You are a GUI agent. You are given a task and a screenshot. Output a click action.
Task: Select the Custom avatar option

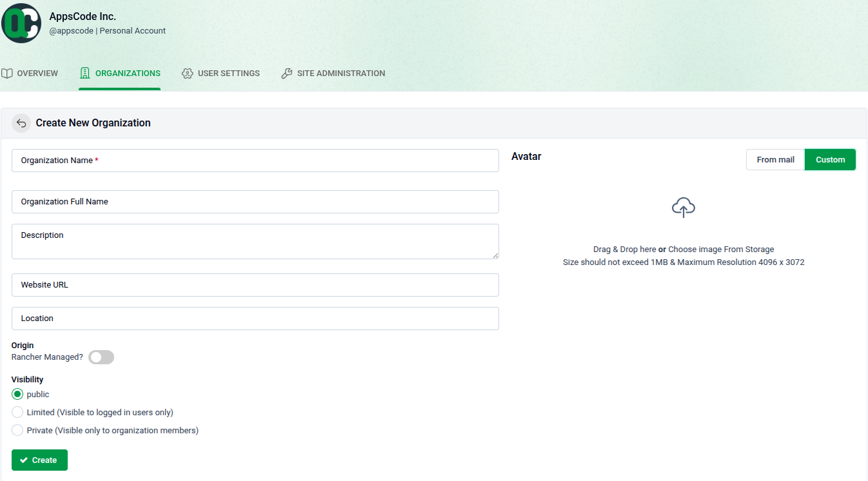tap(830, 159)
